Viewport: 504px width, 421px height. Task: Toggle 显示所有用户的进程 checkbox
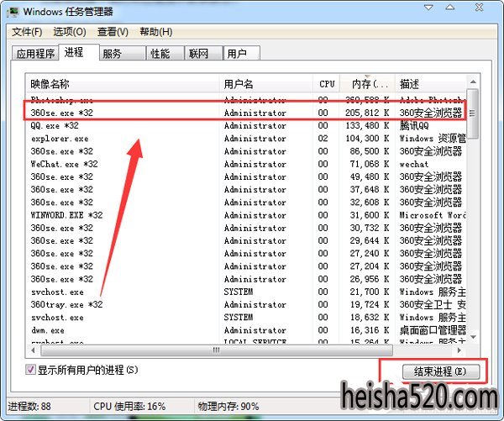30,370
